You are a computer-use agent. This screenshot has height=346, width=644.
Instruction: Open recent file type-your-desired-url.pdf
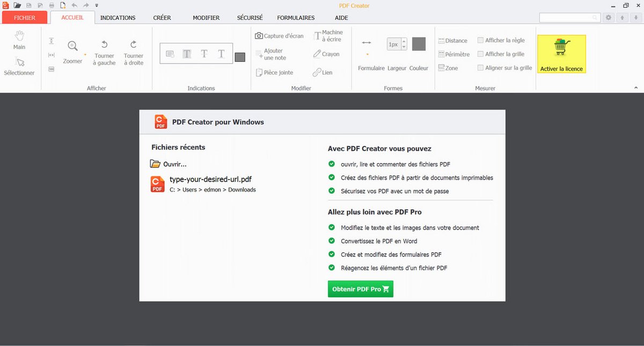(210, 180)
